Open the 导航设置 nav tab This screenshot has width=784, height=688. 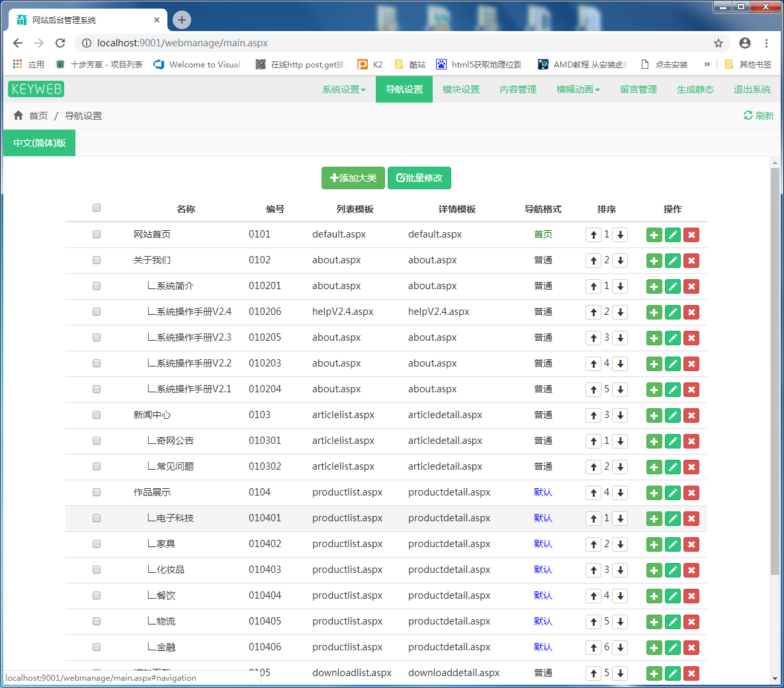[x=404, y=89]
